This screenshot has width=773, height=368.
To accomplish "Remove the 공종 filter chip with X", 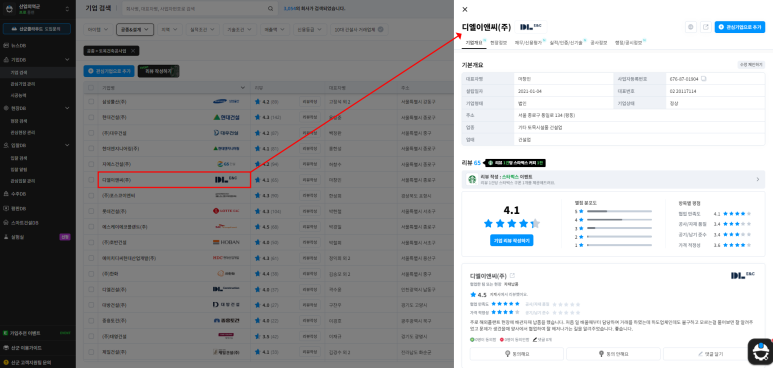I will tap(132, 51).
